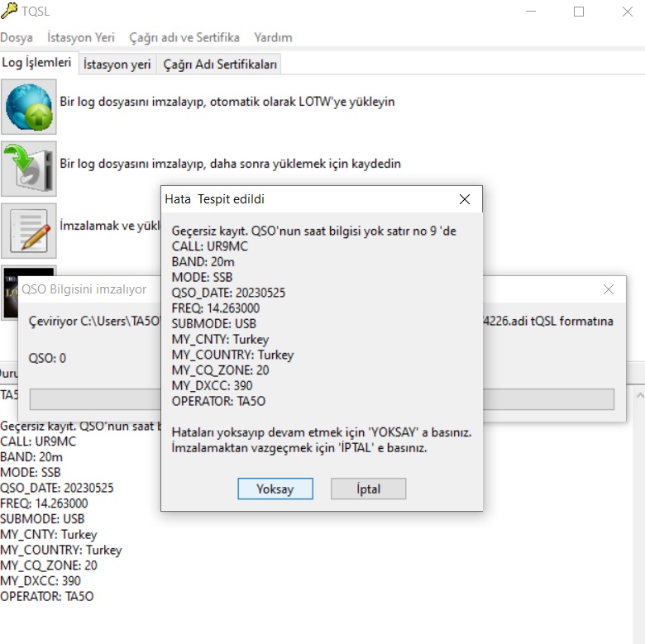
Task: Open the Dosya menu
Action: coord(17,37)
